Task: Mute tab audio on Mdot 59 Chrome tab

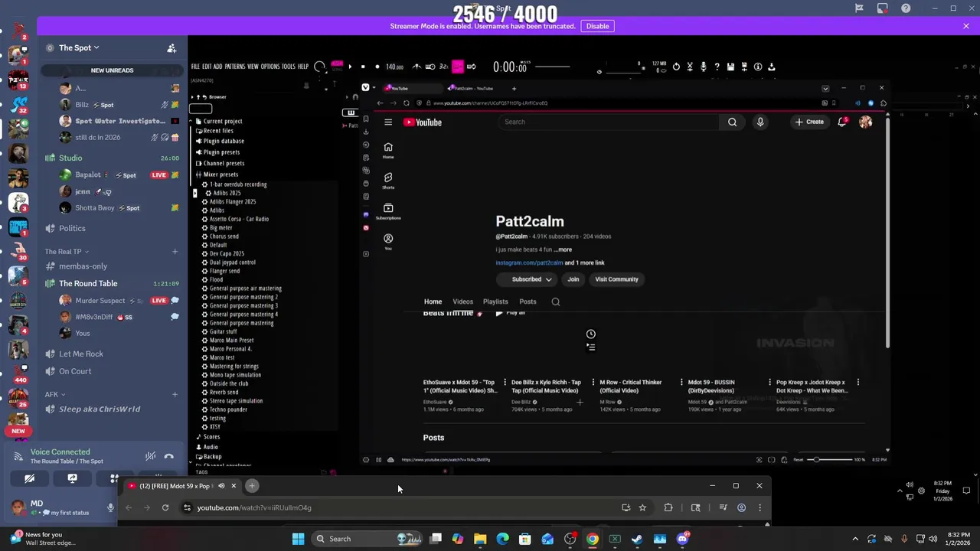Action: [221, 486]
